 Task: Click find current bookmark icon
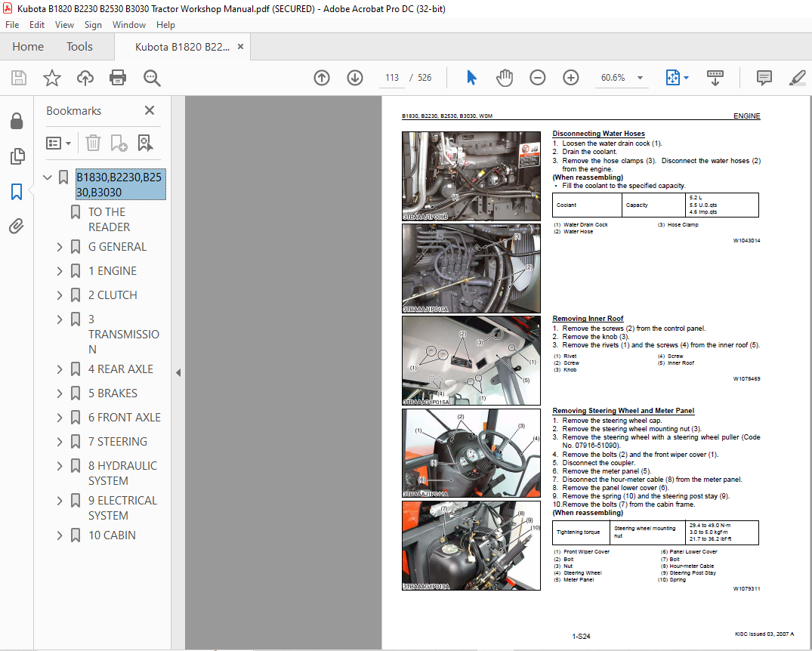pyautogui.click(x=145, y=143)
